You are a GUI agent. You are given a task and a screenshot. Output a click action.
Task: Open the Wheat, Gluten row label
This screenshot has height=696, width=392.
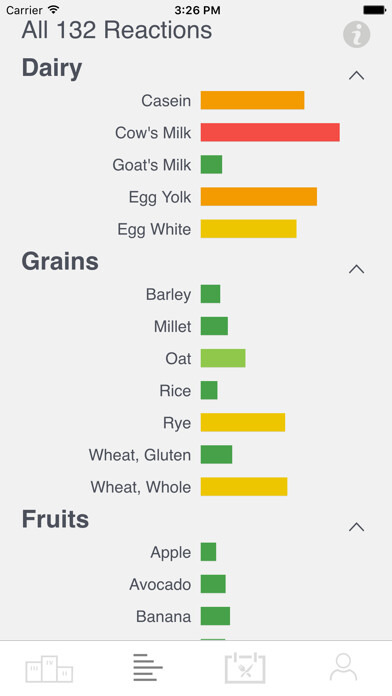(x=140, y=455)
